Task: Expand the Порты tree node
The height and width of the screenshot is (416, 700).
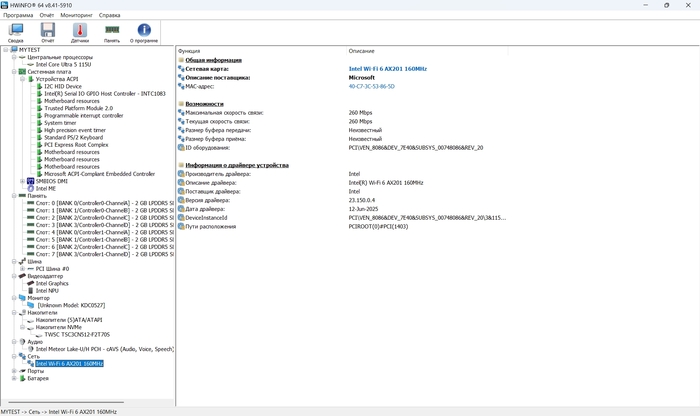Action: [13, 371]
